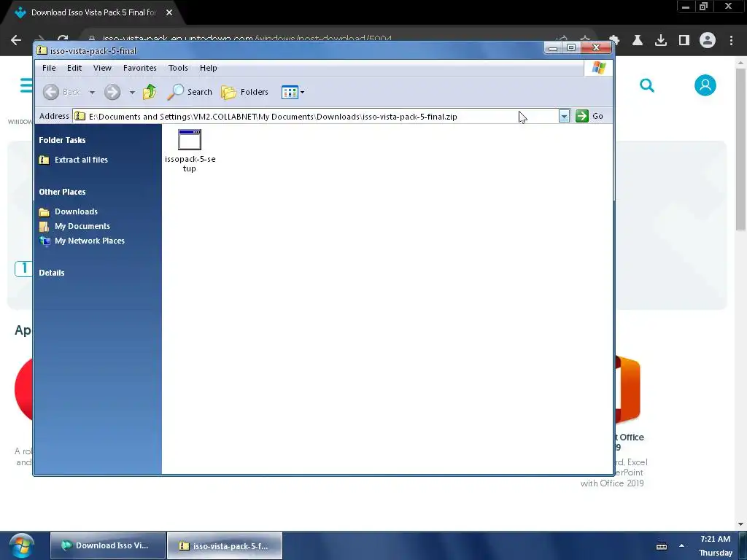Click Chrome reload page icon

tap(63, 39)
